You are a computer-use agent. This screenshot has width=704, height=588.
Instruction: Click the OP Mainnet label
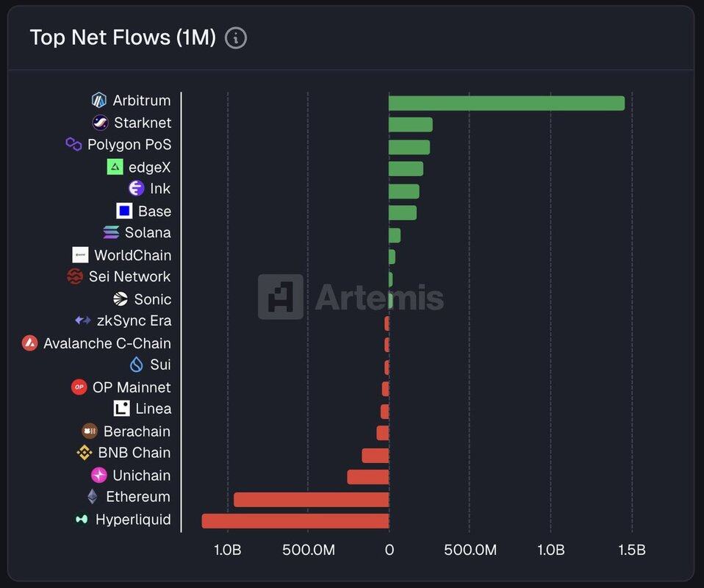click(x=132, y=387)
